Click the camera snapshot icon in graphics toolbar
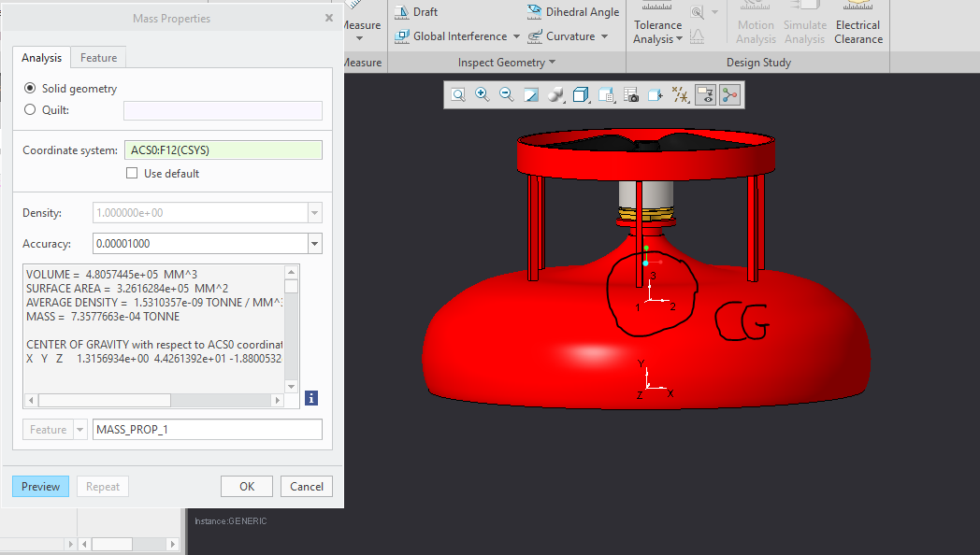This screenshot has width=980, height=555. click(x=631, y=95)
